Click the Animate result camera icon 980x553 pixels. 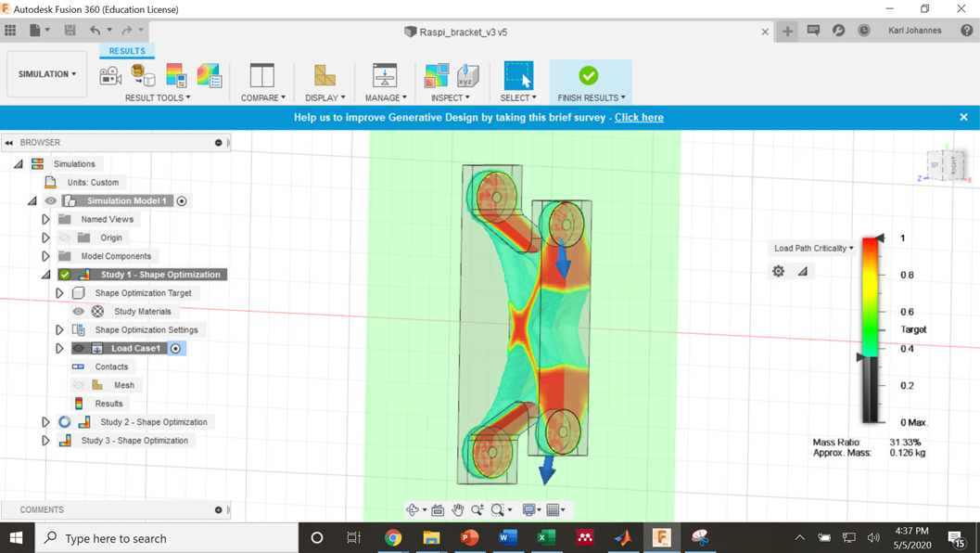click(110, 76)
